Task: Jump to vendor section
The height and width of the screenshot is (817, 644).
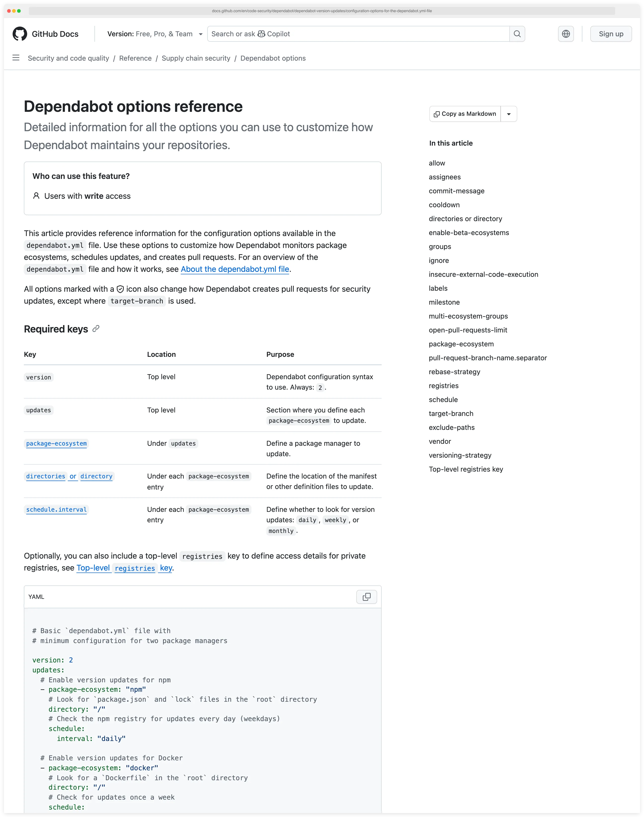Action: [440, 442]
